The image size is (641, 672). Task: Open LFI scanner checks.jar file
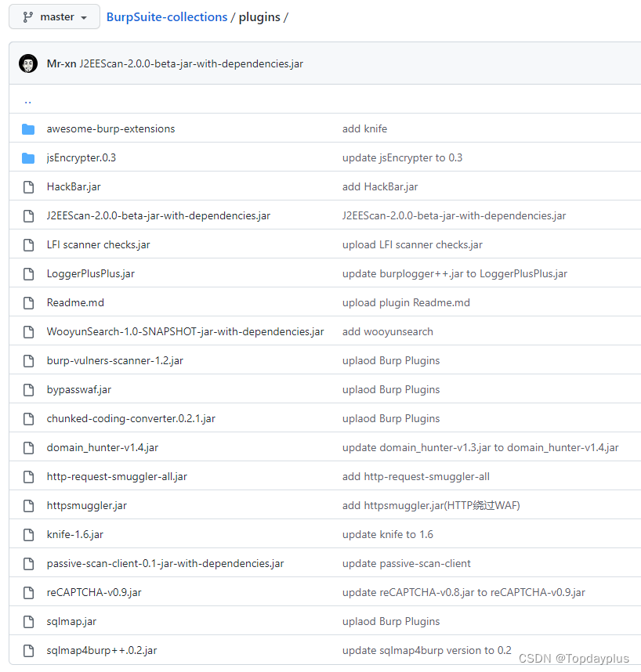[98, 244]
